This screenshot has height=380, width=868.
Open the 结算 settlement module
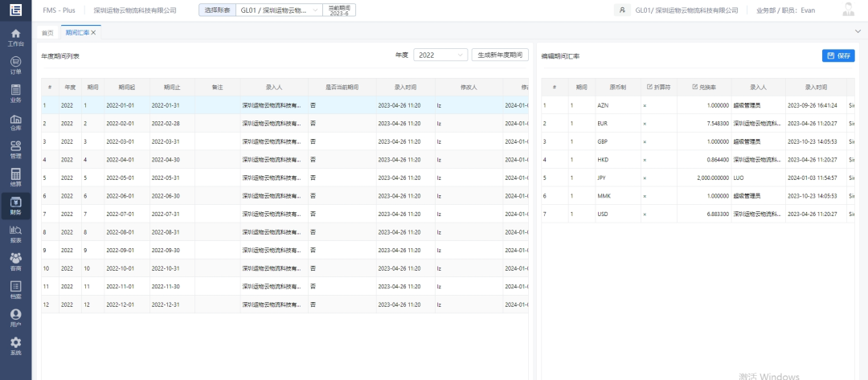pos(15,178)
